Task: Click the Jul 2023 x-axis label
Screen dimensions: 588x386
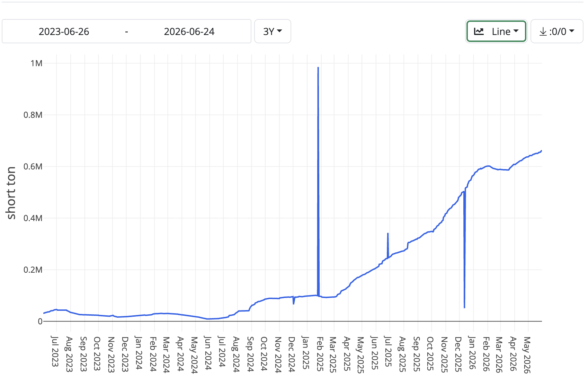Action: tap(55, 351)
